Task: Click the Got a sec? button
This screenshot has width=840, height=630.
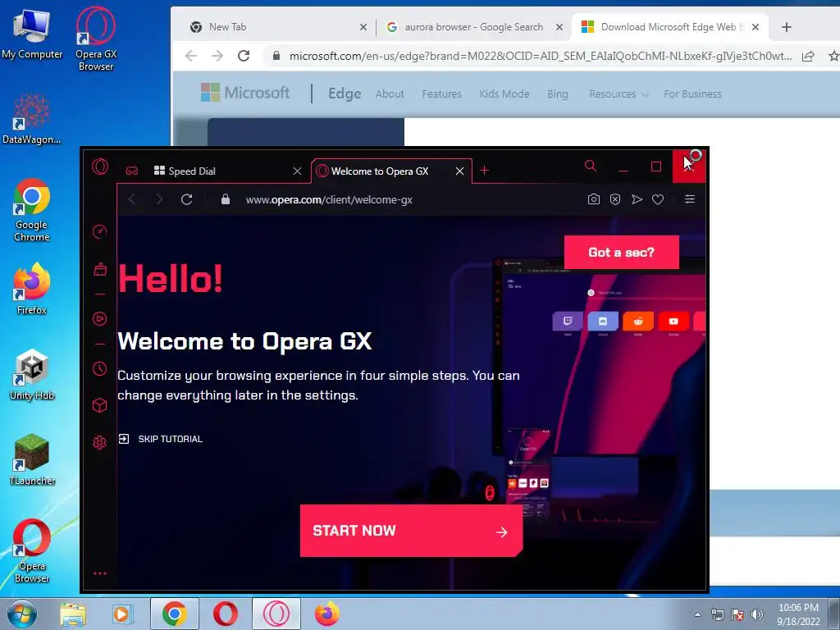Action: [x=622, y=253]
